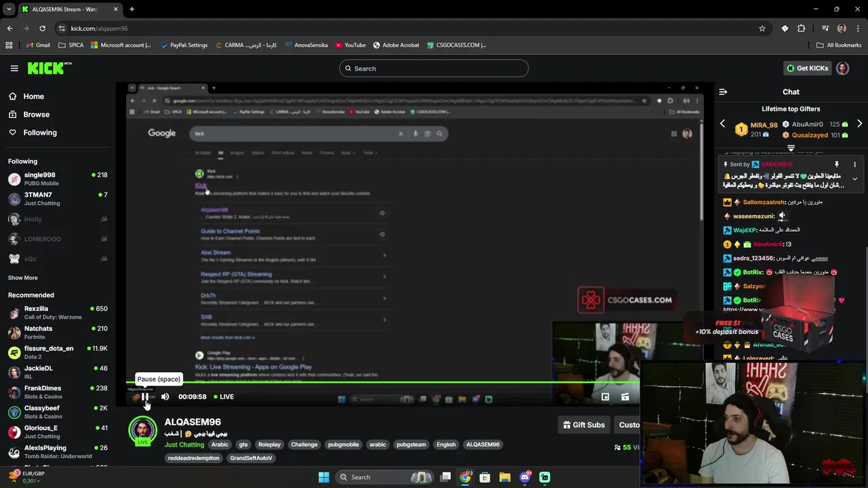Show previous top gifters
The height and width of the screenshot is (488, 868).
(x=722, y=124)
